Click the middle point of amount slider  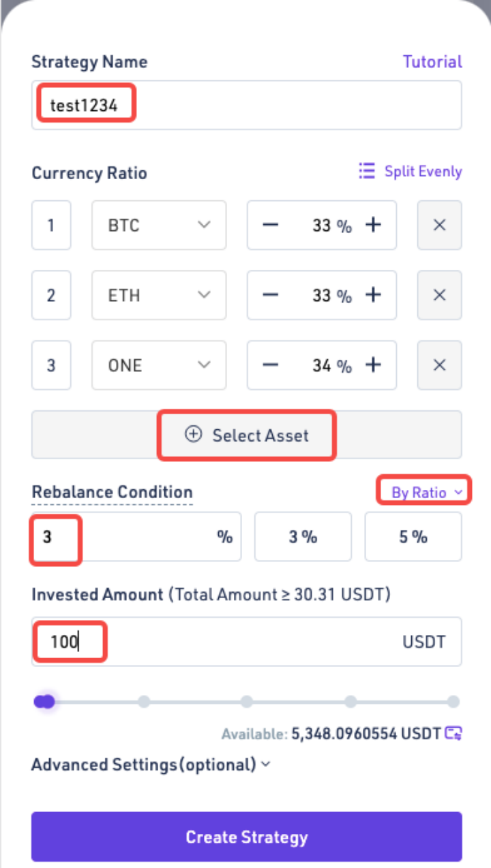tap(247, 702)
